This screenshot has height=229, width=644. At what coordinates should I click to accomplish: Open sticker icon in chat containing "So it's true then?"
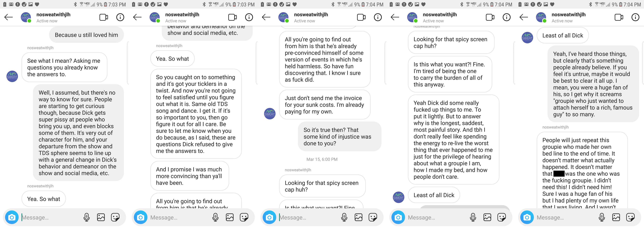click(x=373, y=217)
